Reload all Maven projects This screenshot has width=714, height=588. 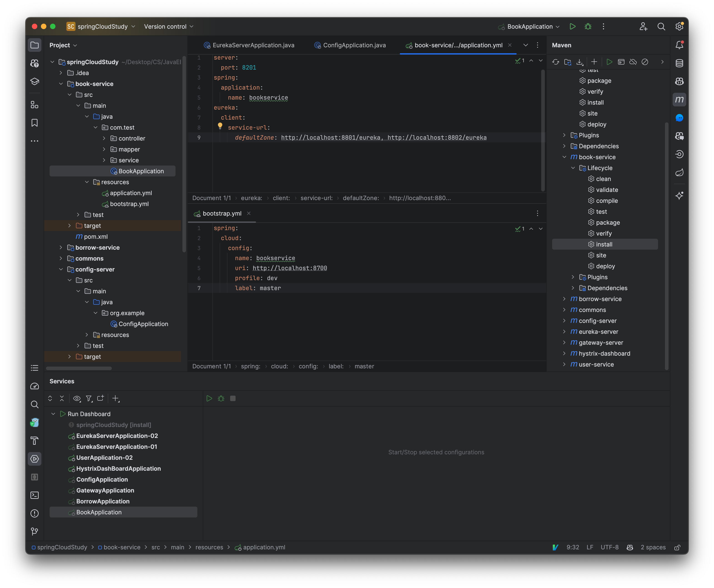pos(556,62)
